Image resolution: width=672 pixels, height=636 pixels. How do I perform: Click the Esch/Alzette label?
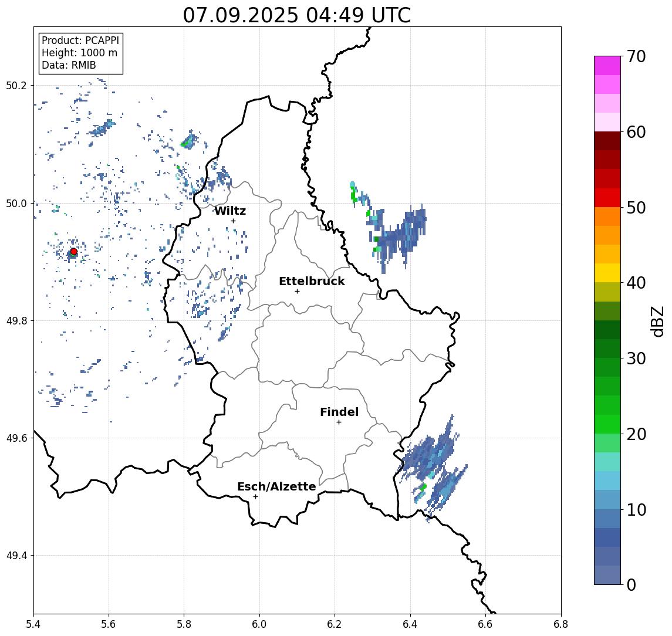pos(276,486)
